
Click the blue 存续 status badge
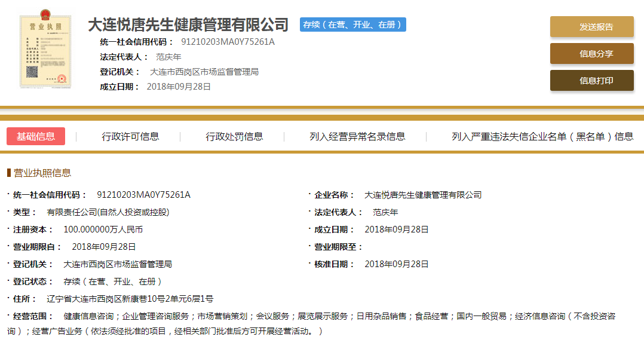click(x=352, y=24)
